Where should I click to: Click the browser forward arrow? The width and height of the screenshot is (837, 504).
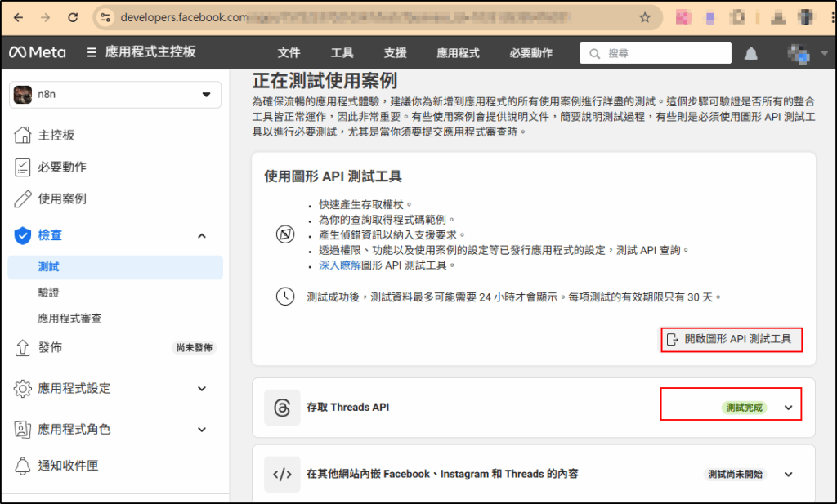[46, 18]
